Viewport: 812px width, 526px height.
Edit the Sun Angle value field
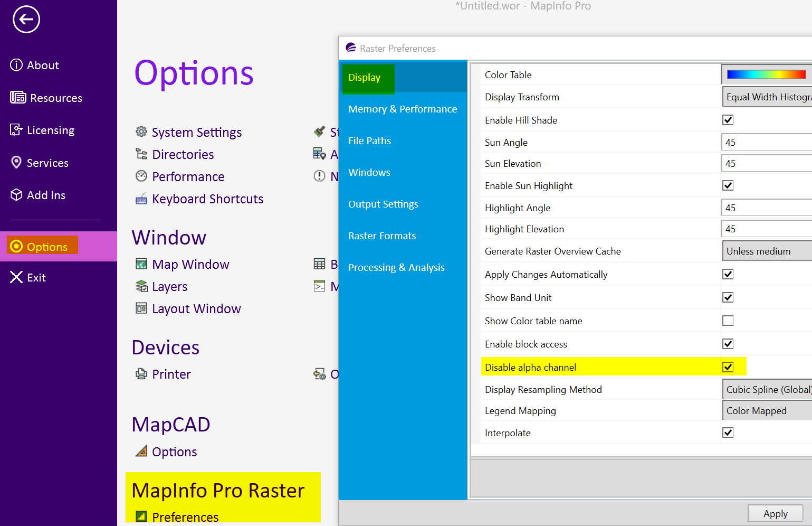(x=767, y=142)
